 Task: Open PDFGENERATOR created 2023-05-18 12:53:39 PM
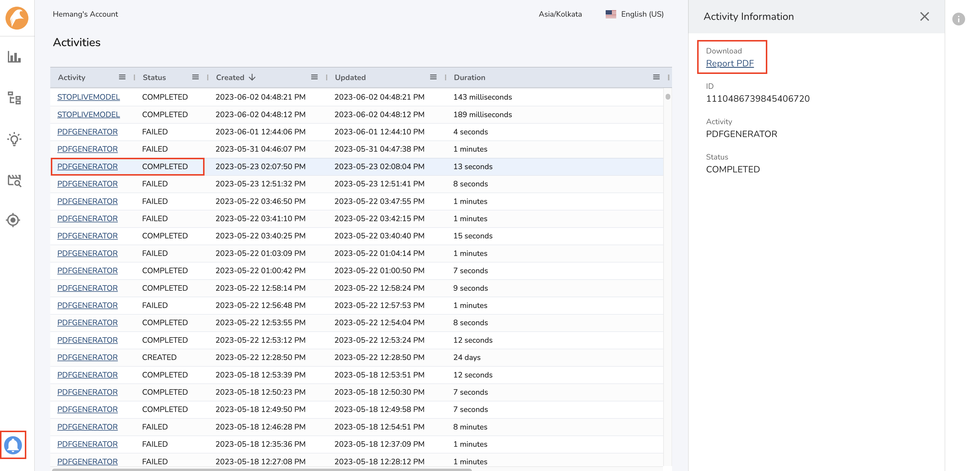click(87, 375)
